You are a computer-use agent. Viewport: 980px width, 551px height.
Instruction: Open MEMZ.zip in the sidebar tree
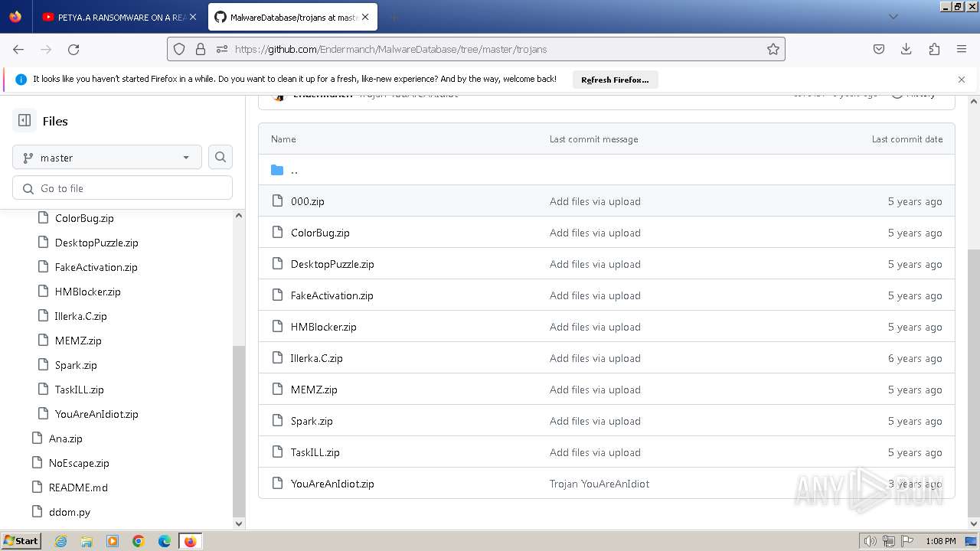78,341
